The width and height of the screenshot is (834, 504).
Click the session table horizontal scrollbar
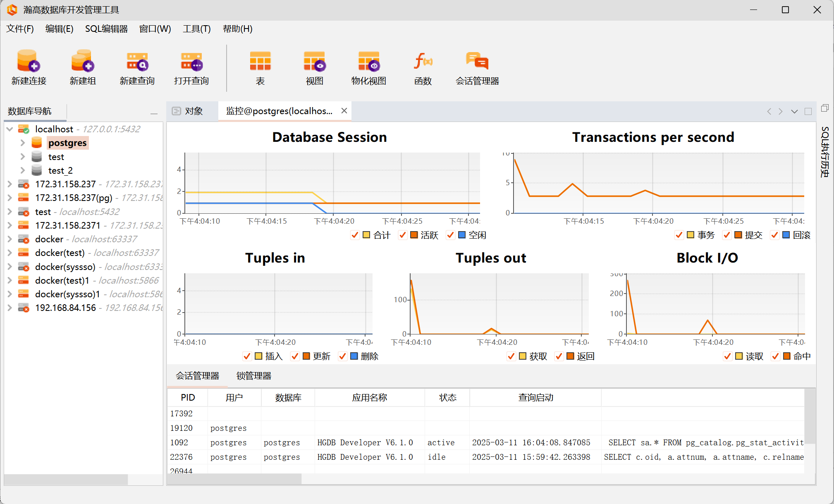point(235,479)
